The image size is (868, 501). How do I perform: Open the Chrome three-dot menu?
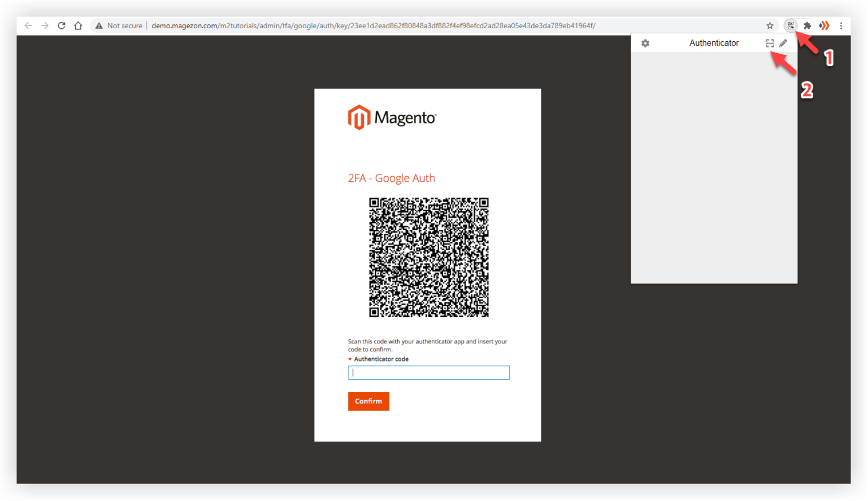841,25
